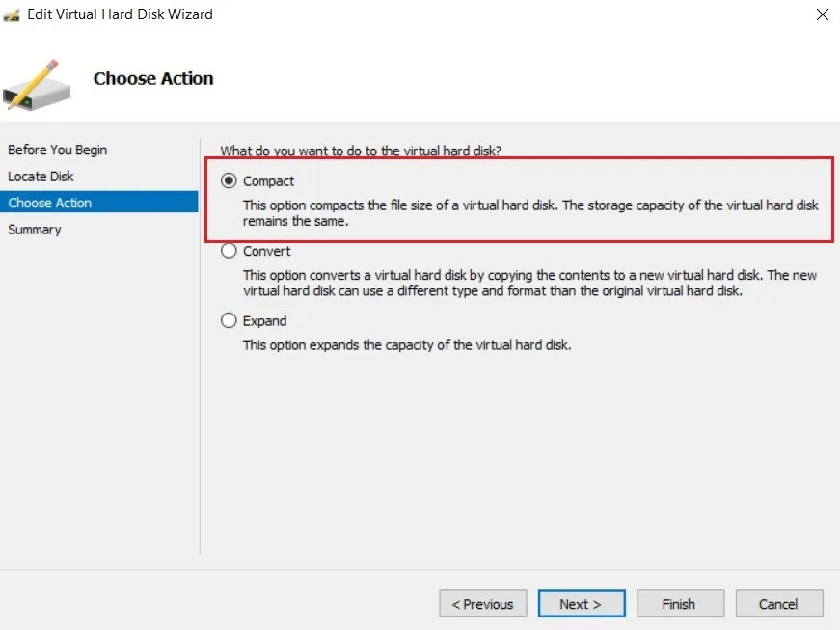The image size is (840, 630).
Task: Click the pencil and disk header icon
Action: pyautogui.click(x=36, y=84)
